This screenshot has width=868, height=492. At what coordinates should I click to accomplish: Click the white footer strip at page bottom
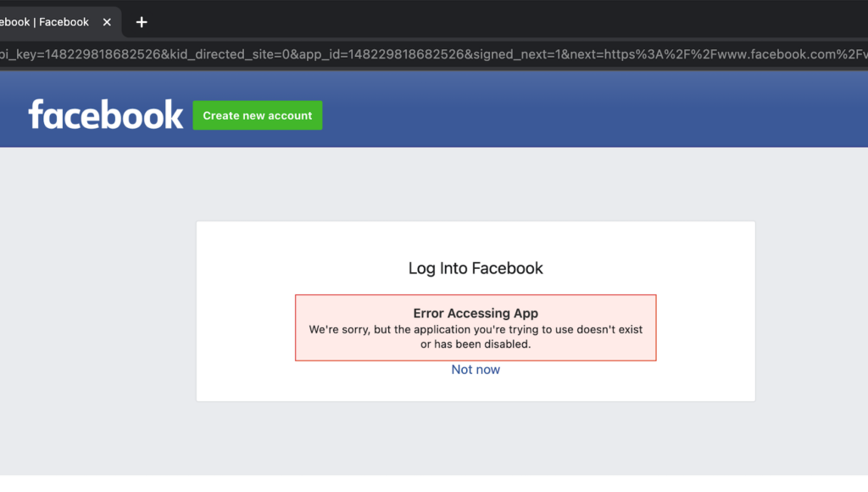click(424, 484)
